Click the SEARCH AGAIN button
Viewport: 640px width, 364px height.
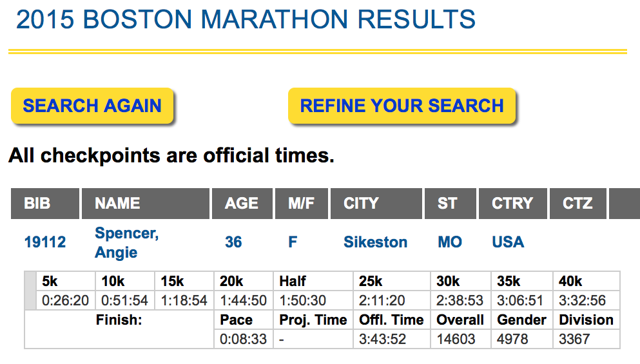[92, 106]
